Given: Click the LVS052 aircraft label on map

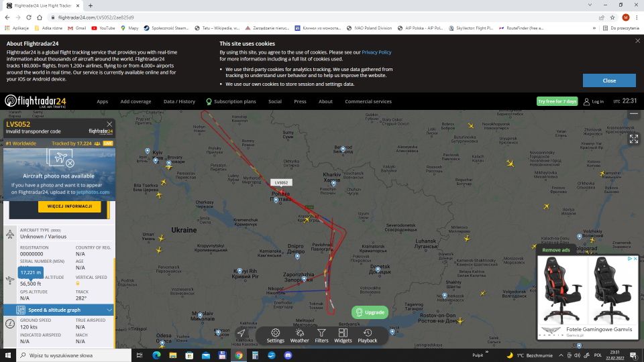Looking at the screenshot, I should pos(281,182).
